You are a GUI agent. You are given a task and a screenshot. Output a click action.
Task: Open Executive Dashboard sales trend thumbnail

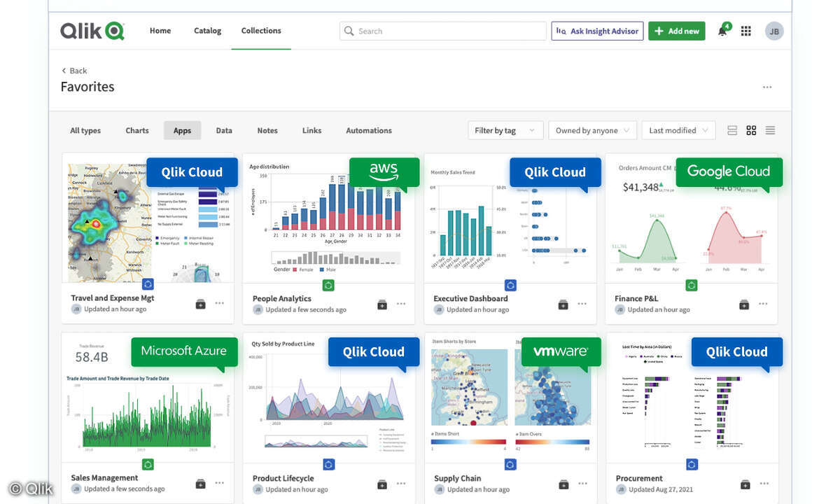point(510,218)
